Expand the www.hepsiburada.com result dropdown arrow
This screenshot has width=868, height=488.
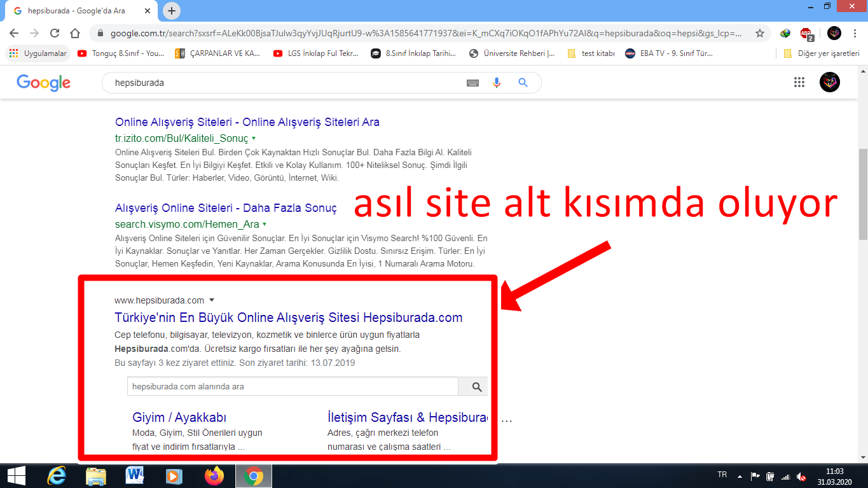pos(212,300)
